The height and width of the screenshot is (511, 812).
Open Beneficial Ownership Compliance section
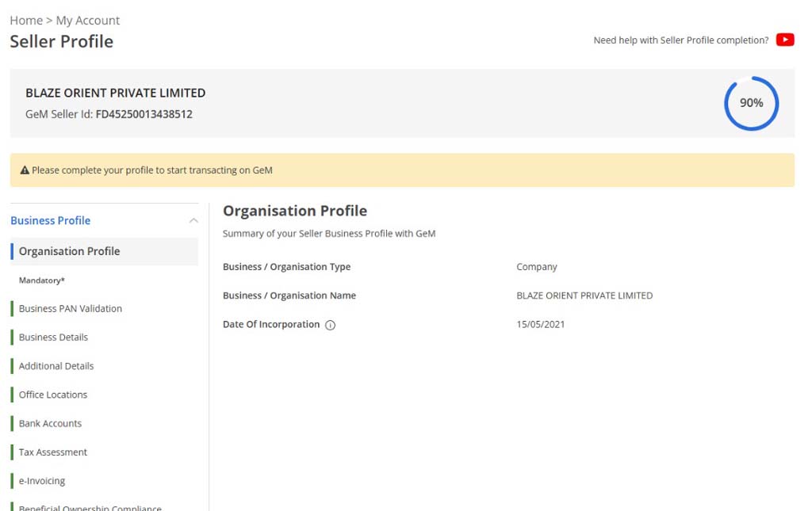click(90, 507)
